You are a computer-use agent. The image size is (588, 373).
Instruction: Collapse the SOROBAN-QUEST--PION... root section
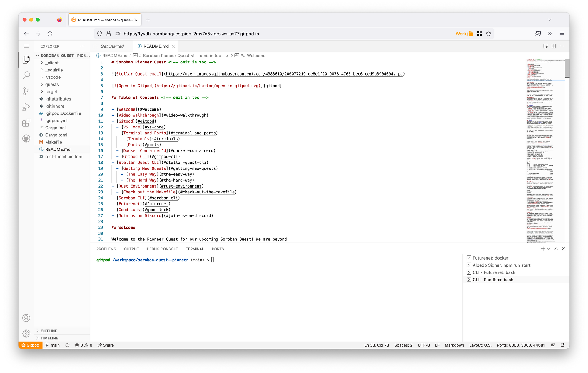pyautogui.click(x=63, y=56)
